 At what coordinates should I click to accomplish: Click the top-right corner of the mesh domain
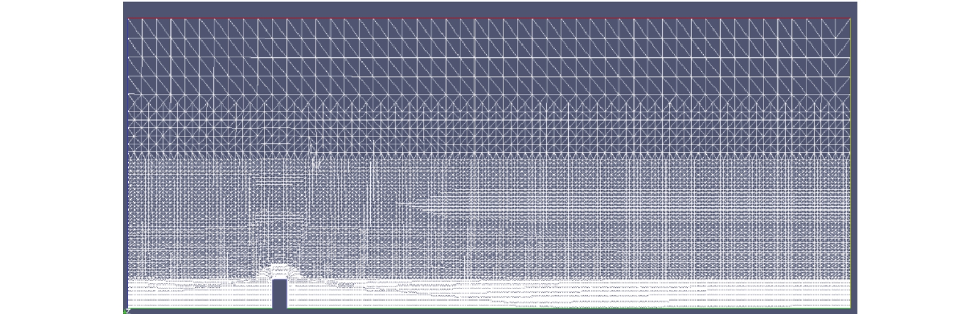(850, 19)
